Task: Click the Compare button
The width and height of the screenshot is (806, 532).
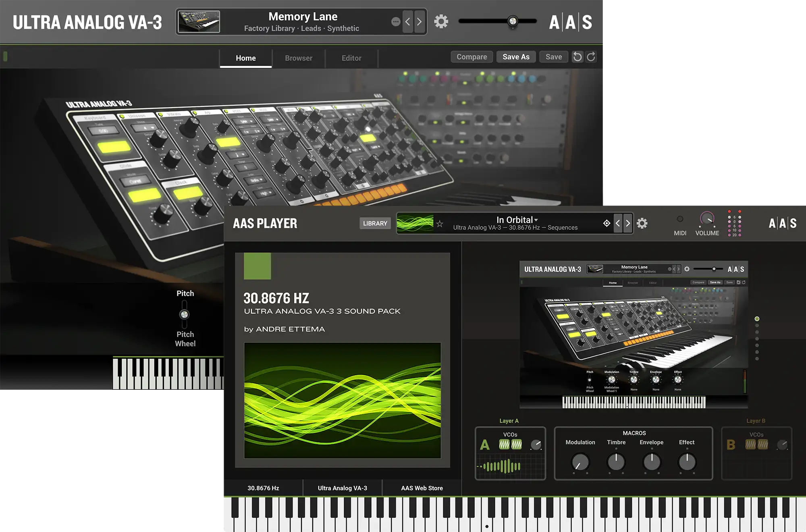Action: [x=472, y=57]
